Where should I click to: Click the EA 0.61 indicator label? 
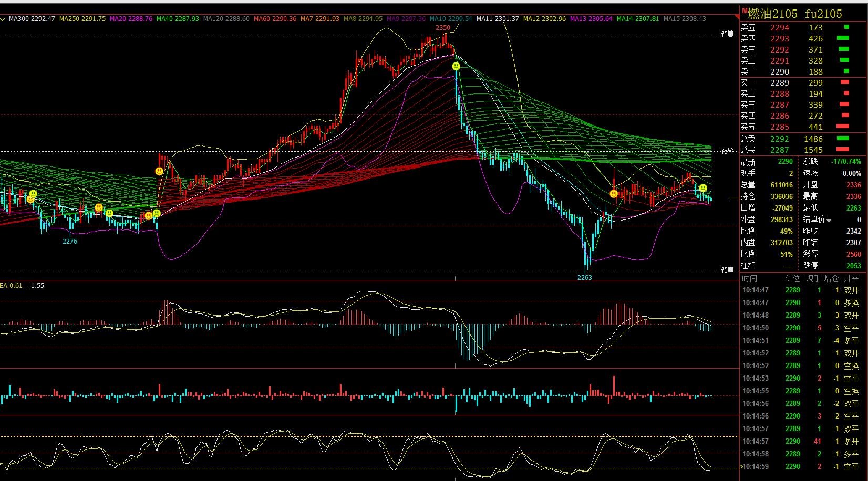point(11,286)
